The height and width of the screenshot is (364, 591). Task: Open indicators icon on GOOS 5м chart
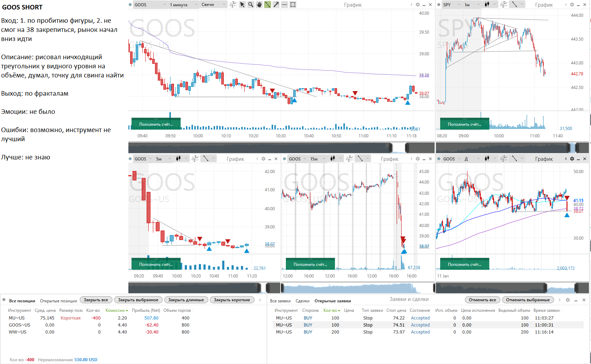click(x=195, y=159)
